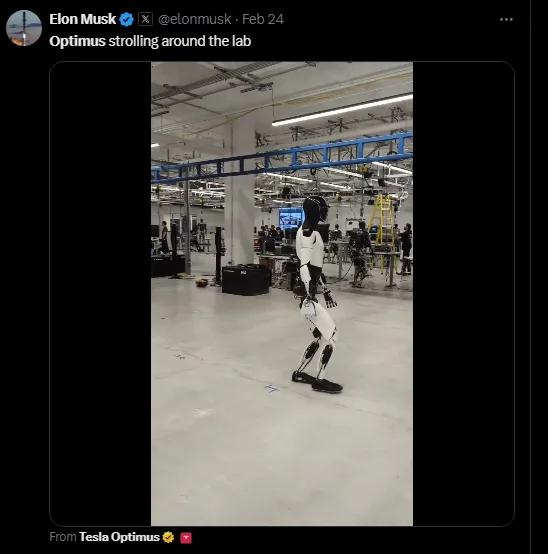Open Elon Musk's round profile avatar
The height and width of the screenshot is (554, 548).
[24, 28]
